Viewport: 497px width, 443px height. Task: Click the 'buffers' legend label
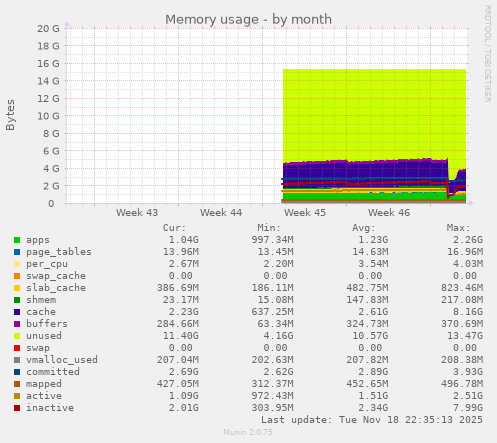(x=47, y=324)
